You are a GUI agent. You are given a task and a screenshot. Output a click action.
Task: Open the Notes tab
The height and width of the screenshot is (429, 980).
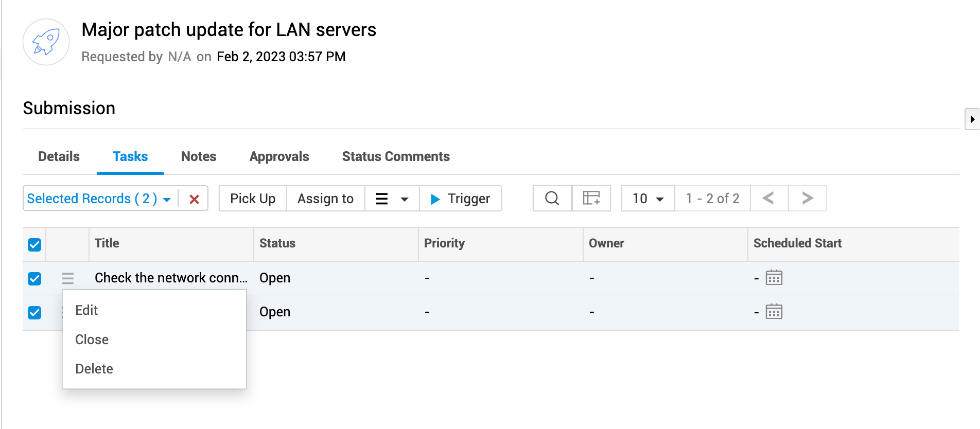point(199,156)
